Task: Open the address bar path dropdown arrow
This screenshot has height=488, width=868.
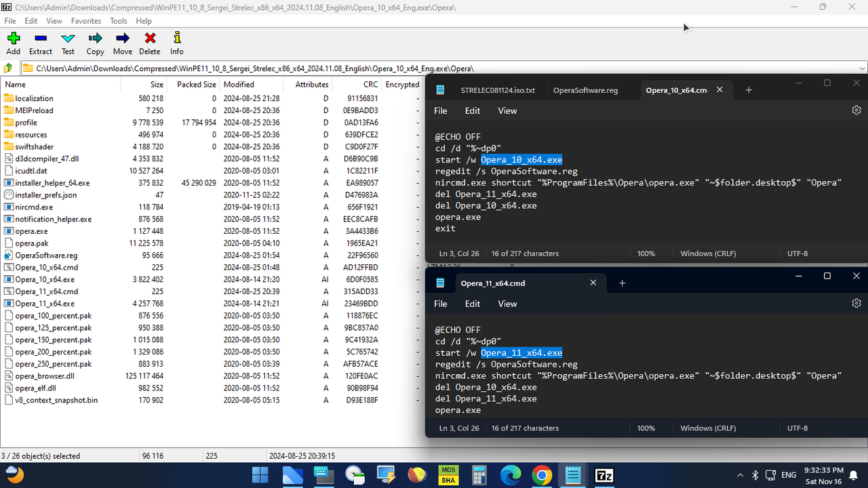Action: pos(862,68)
